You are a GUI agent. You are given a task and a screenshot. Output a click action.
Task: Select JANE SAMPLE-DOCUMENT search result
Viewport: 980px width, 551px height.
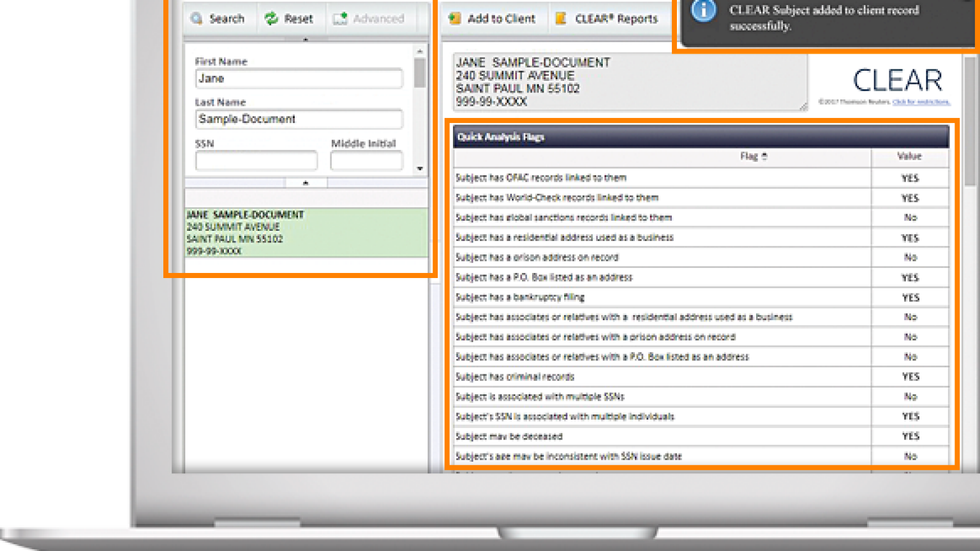(x=306, y=233)
